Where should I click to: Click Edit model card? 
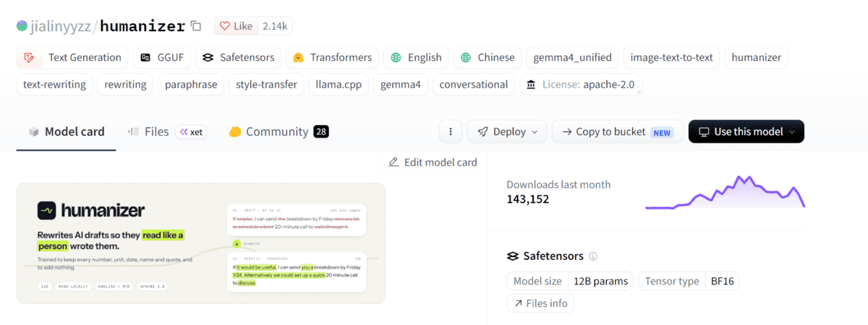[x=433, y=162]
